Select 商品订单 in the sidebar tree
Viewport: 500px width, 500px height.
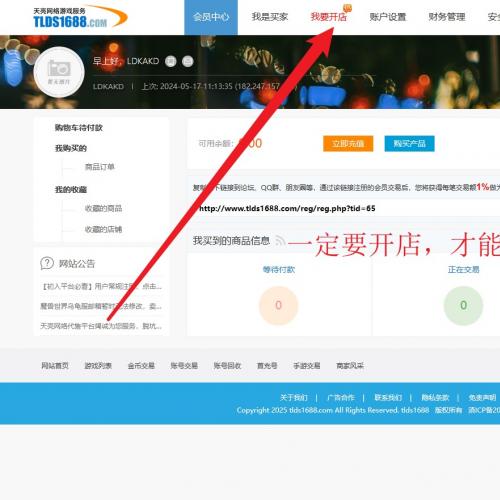[100, 167]
